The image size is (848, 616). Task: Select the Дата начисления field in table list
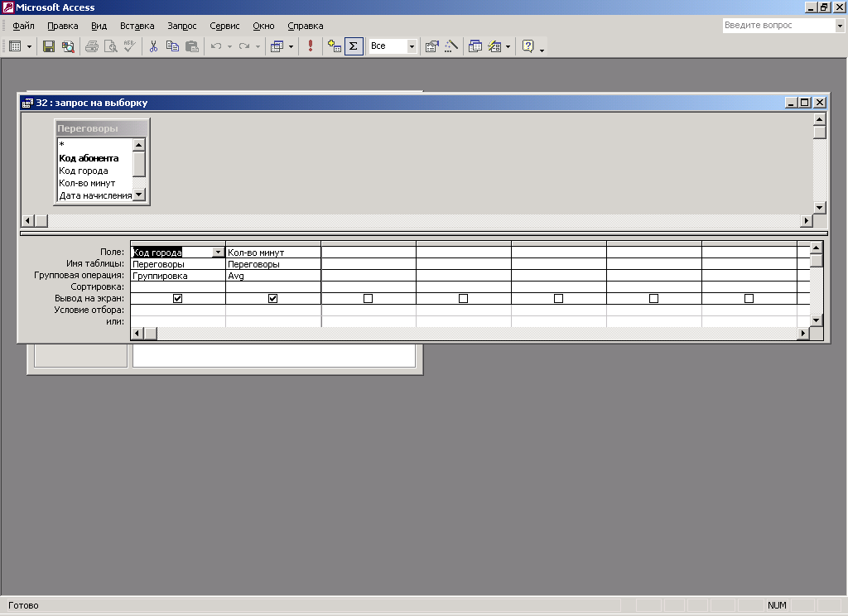[x=95, y=195]
